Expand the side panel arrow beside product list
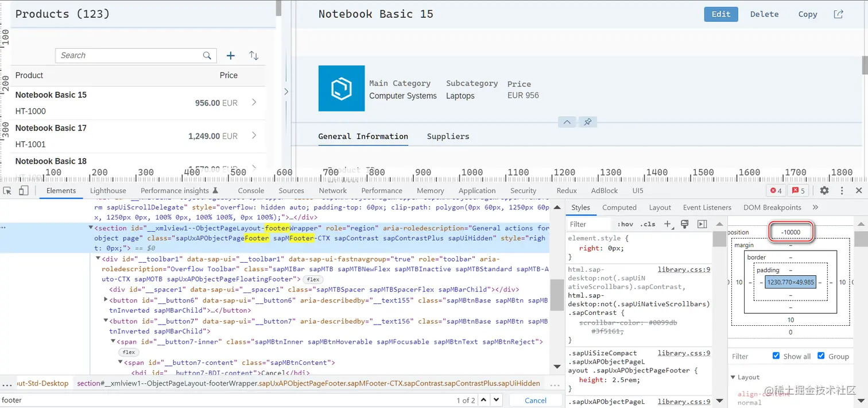 pos(286,91)
